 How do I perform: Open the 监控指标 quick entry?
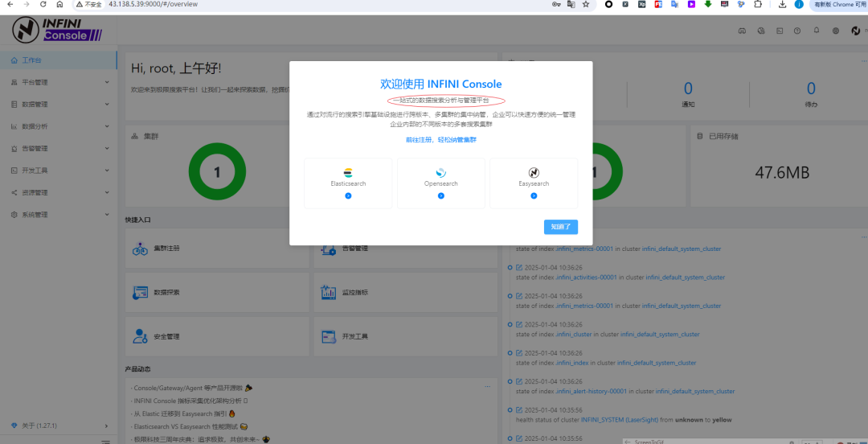click(405, 292)
